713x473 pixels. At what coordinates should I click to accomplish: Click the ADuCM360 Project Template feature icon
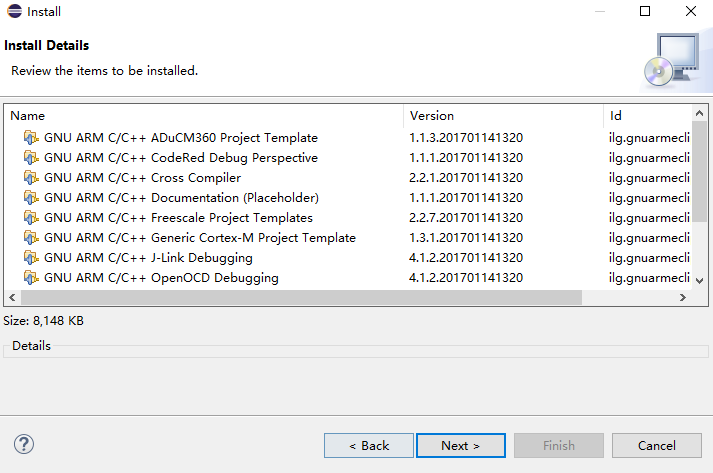31,137
